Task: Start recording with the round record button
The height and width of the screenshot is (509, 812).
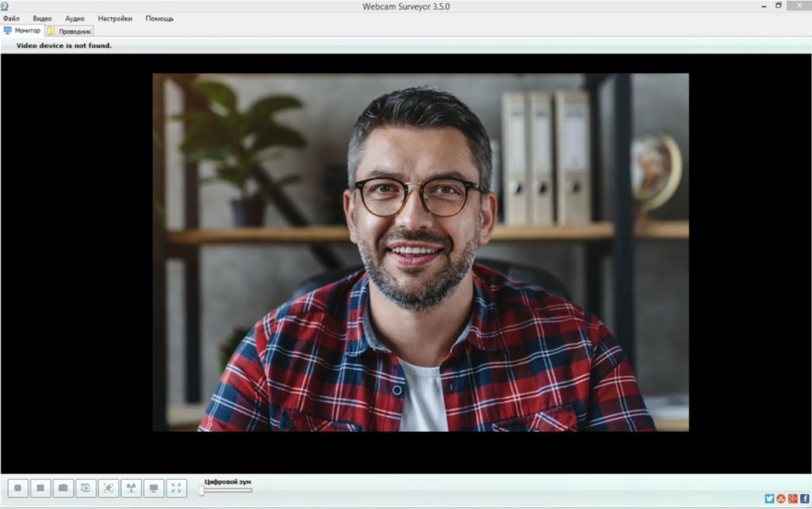Action: click(18, 488)
